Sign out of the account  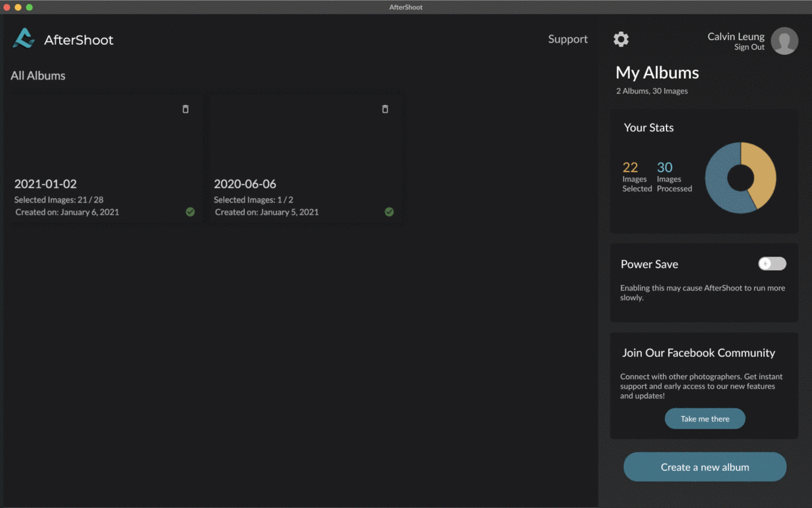pos(749,47)
